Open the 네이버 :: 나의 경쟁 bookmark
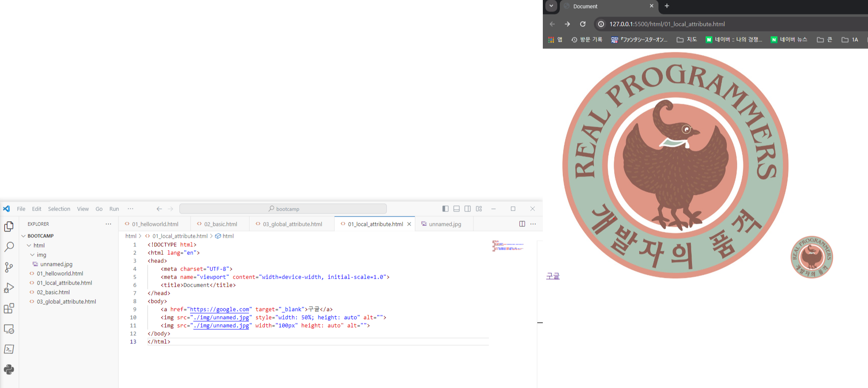Screen dimensions: 868x388 point(734,40)
